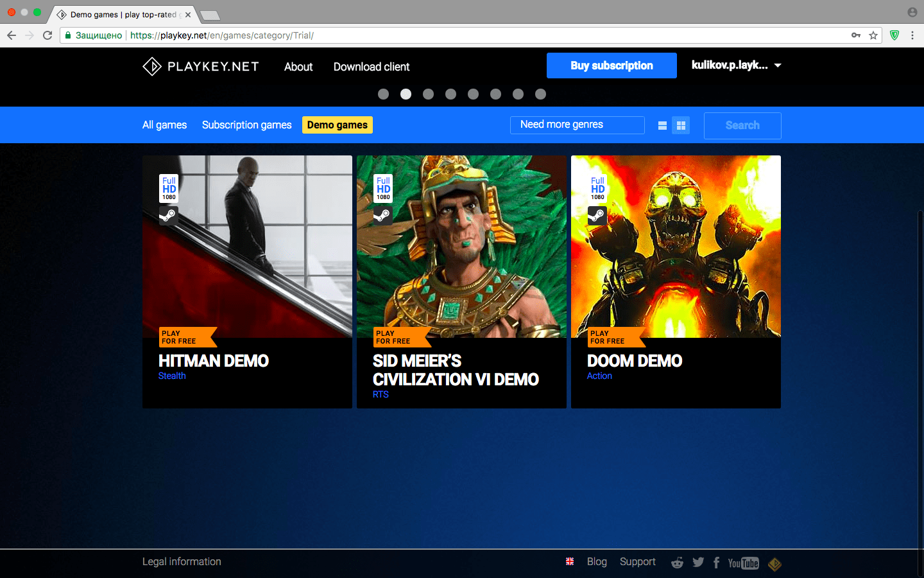Click the UK flag language icon
Image resolution: width=924 pixels, height=578 pixels.
570,561
